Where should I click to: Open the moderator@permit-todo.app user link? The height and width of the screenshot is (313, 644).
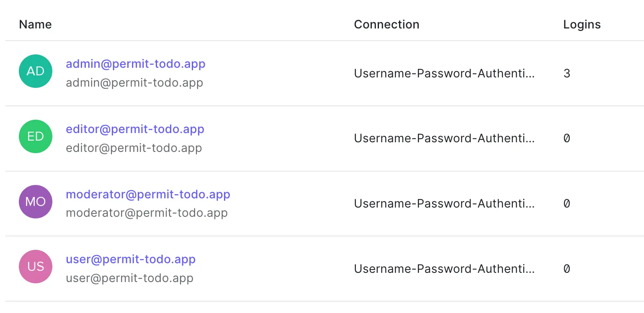[148, 195]
